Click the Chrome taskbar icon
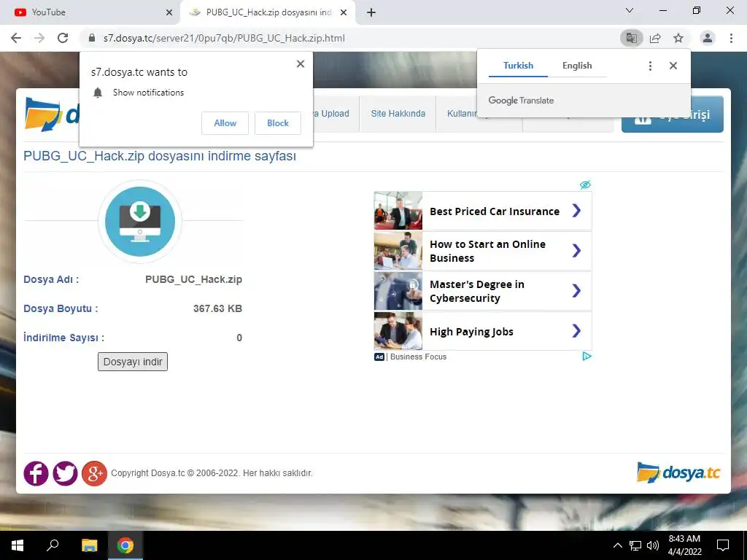The image size is (747, 560). click(x=125, y=545)
